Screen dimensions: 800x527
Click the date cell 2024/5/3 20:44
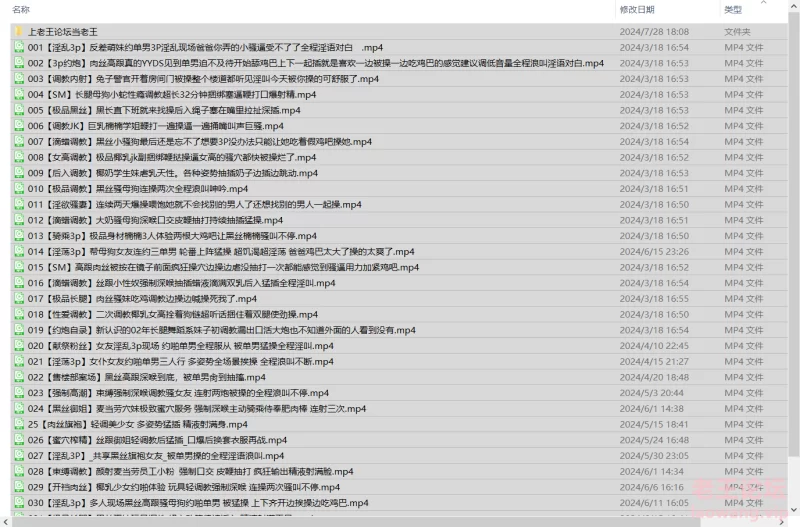tap(652, 393)
